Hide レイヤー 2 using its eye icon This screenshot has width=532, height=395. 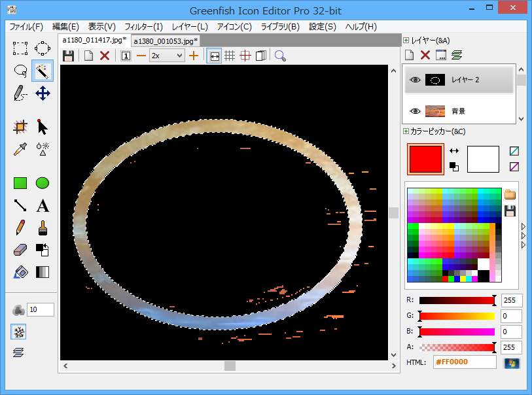click(x=414, y=80)
